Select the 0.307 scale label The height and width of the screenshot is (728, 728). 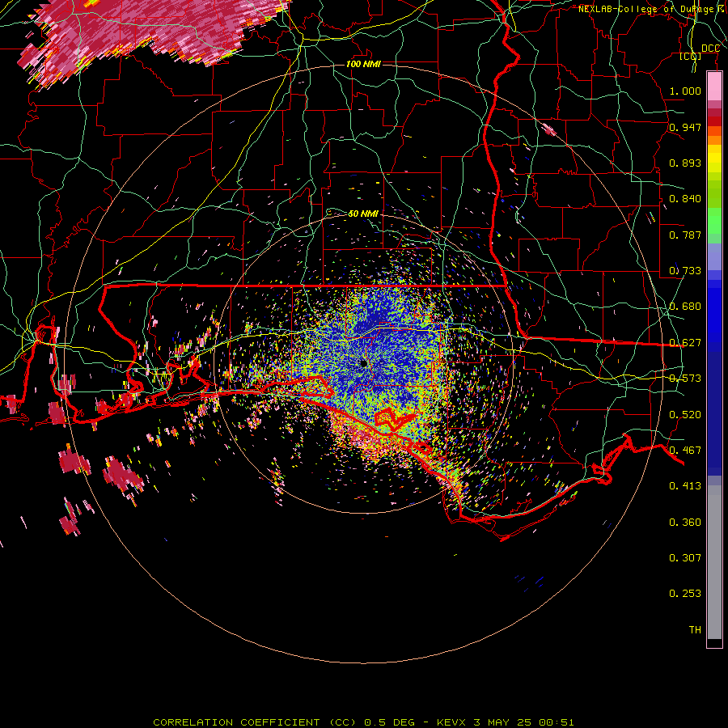pos(685,558)
